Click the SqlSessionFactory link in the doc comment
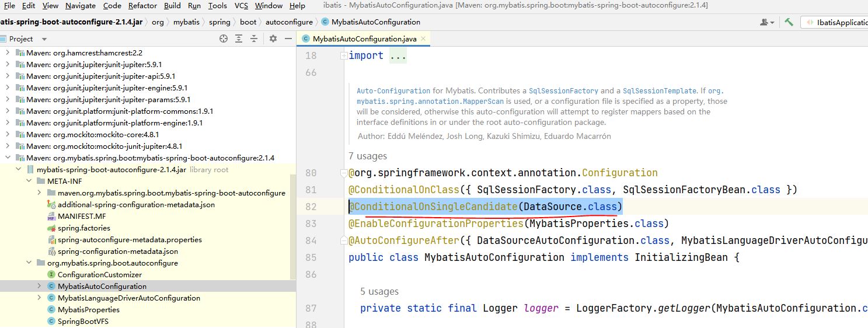This screenshot has height=328, width=868. point(563,91)
